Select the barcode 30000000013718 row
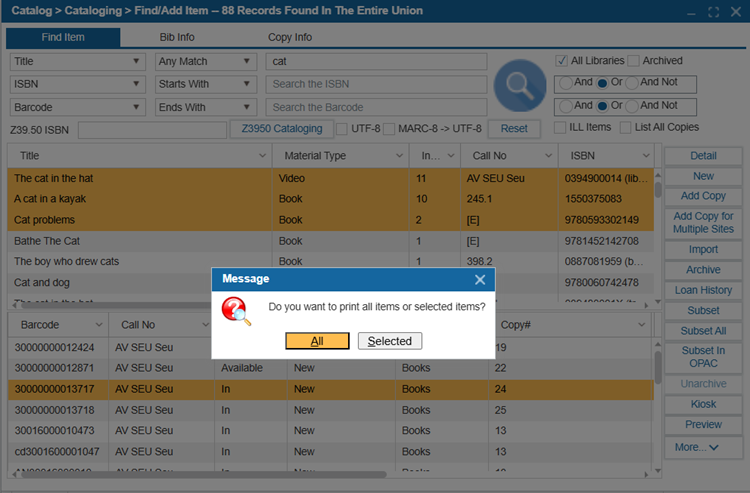The width and height of the screenshot is (750, 493). [331, 410]
